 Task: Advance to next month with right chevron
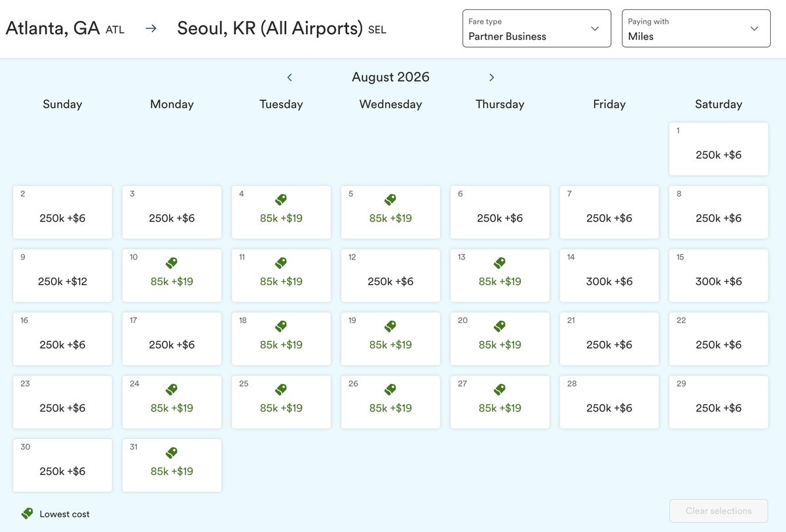[x=491, y=77]
